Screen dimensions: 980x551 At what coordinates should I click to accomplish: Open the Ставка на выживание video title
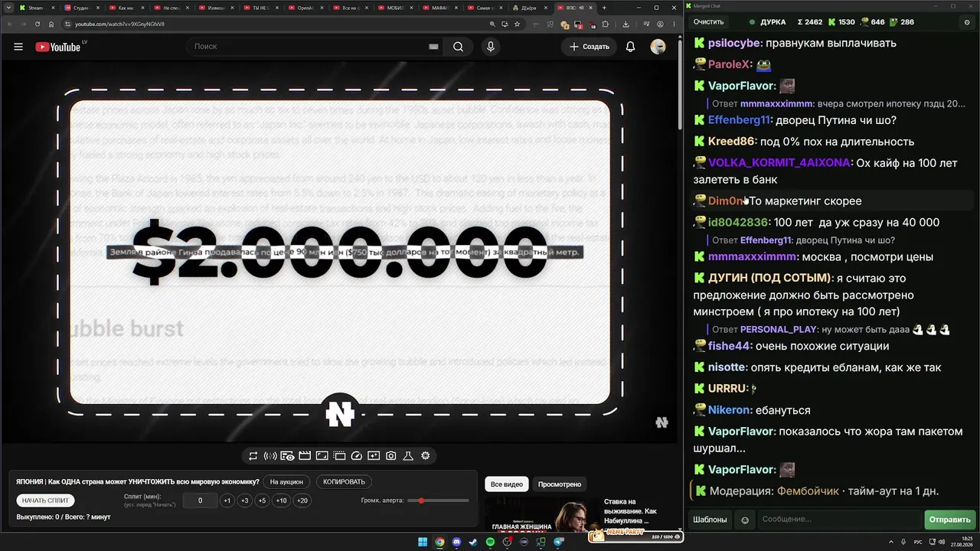tap(630, 511)
